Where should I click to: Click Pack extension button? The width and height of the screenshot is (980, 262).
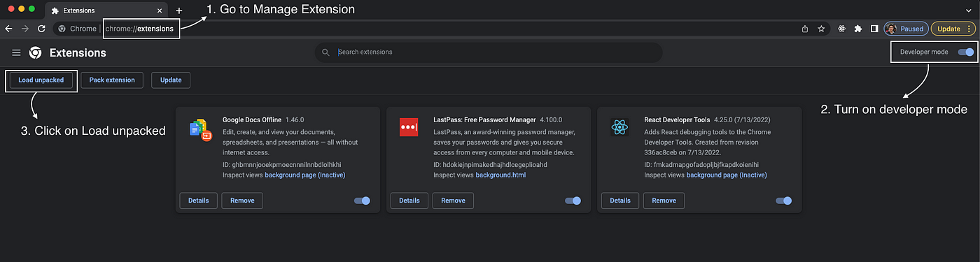click(x=112, y=80)
